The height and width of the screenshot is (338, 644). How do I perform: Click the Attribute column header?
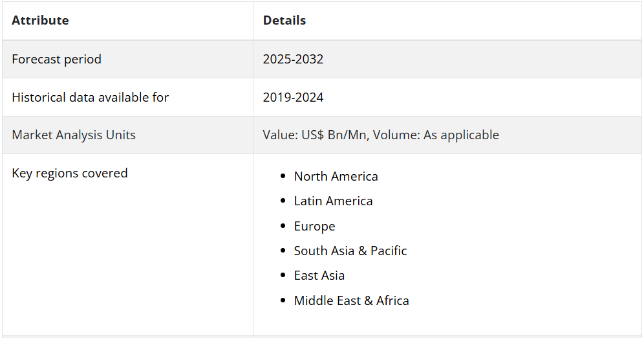40,20
